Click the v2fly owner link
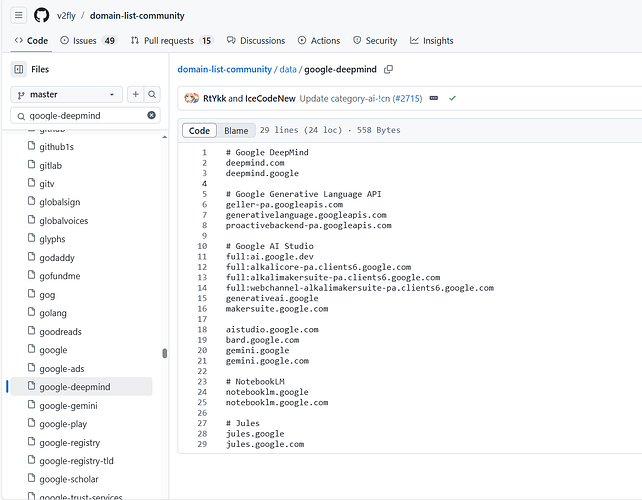Image resolution: width=642 pixels, height=500 pixels. click(x=66, y=16)
